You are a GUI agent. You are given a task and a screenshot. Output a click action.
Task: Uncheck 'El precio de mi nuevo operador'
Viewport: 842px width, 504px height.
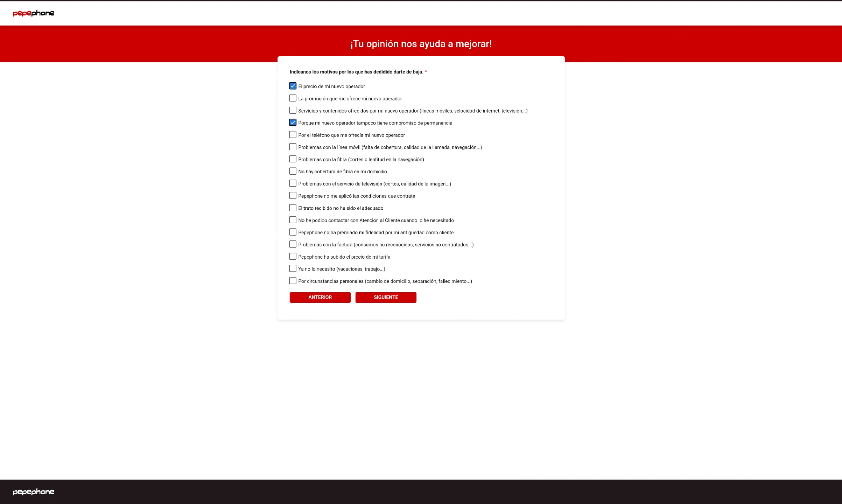point(293,86)
